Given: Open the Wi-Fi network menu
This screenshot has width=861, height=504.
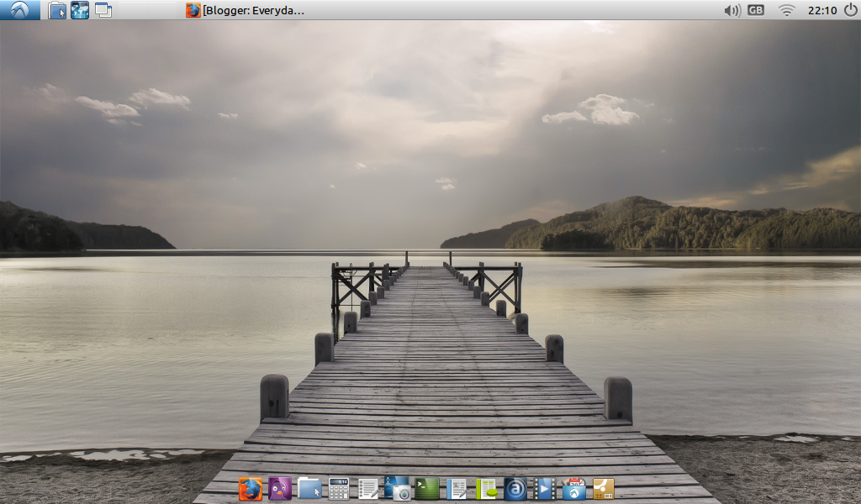Looking at the screenshot, I should click(x=786, y=10).
